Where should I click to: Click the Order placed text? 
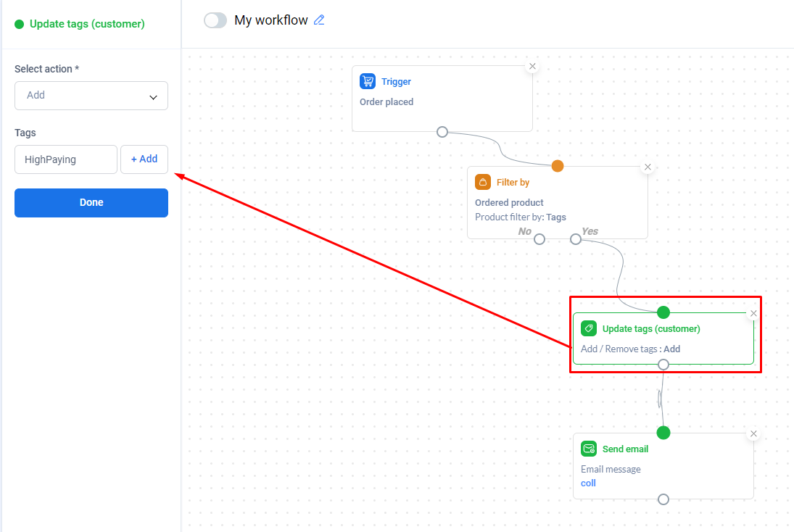point(386,101)
